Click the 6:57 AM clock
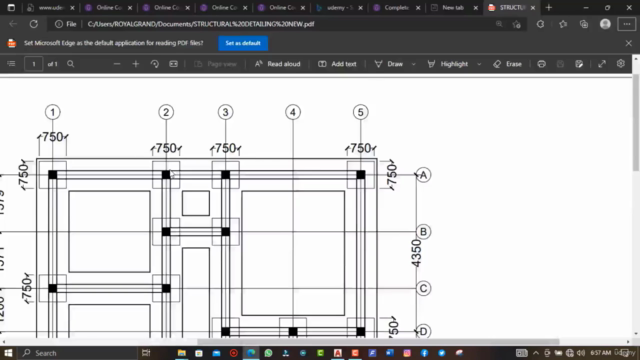The width and height of the screenshot is (640, 360). tap(600, 353)
